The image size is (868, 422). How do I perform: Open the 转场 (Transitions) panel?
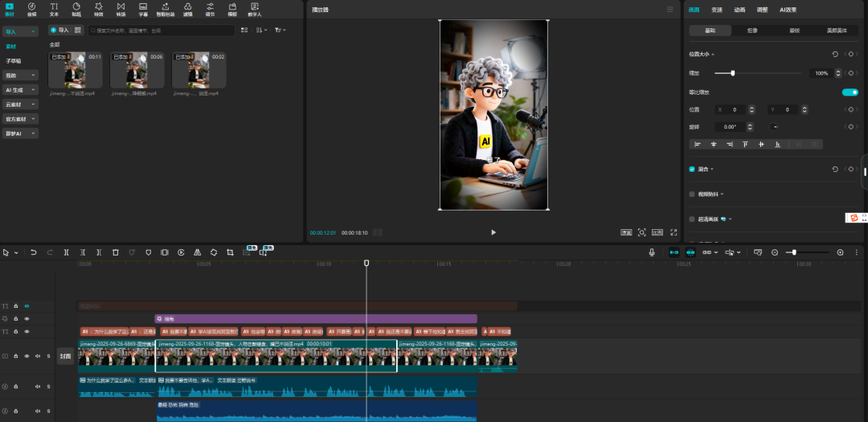pos(121,9)
